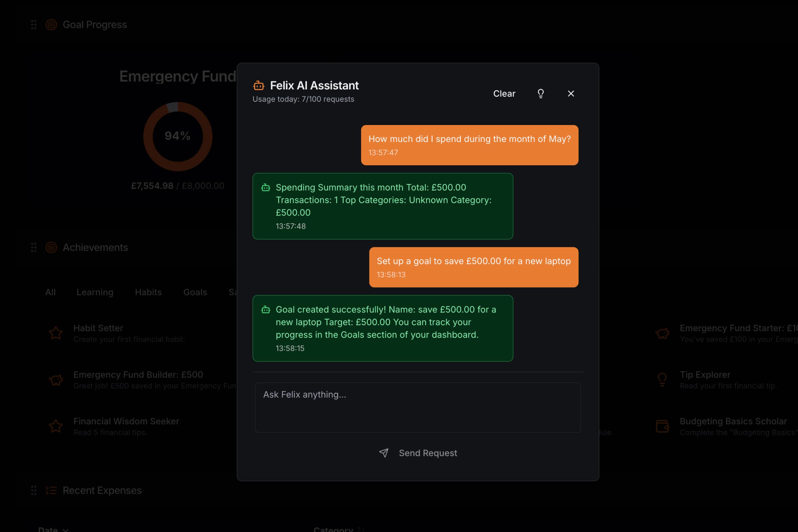Click the Achievements target icon
The image size is (798, 532).
pos(51,248)
